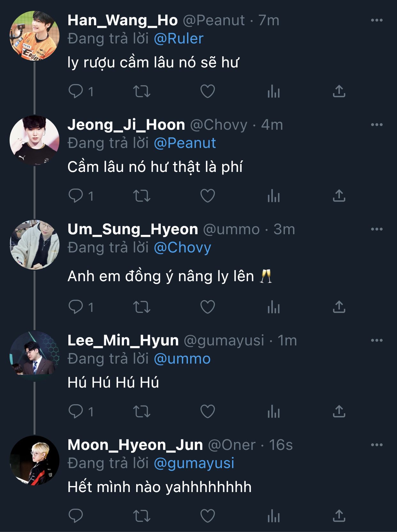Viewport: 397px width, 532px height.
Task: Share Um_Sung_Hyeon's tweet
Action: pyautogui.click(x=339, y=307)
